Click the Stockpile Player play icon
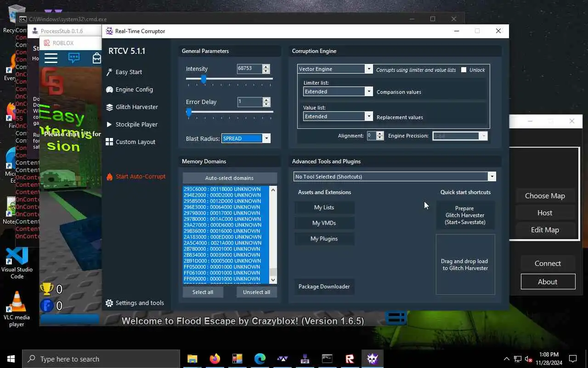 [109, 125]
